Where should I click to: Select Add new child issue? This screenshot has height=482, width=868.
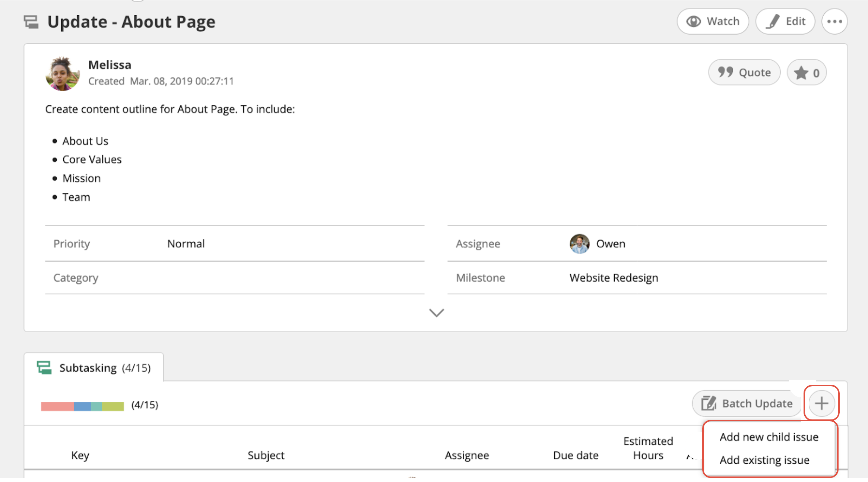coord(769,437)
